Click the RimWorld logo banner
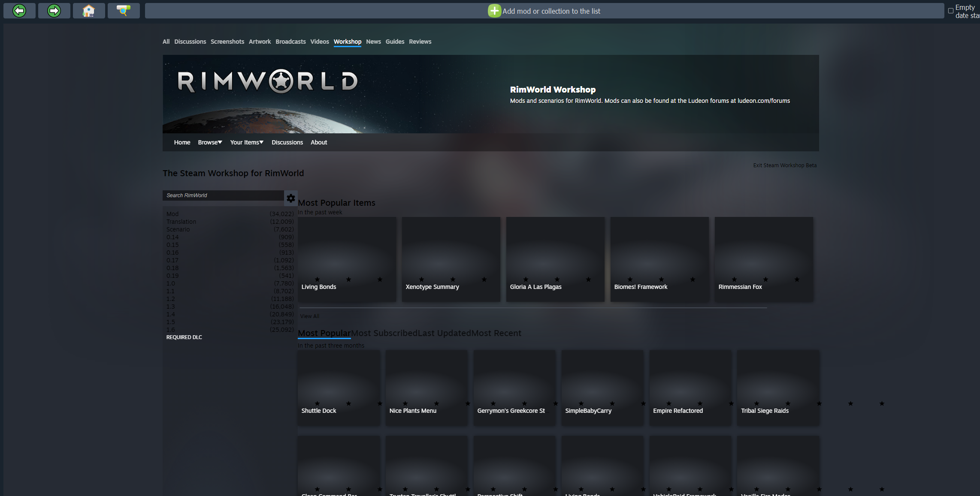Viewport: 980px width, 496px height. pos(268,81)
